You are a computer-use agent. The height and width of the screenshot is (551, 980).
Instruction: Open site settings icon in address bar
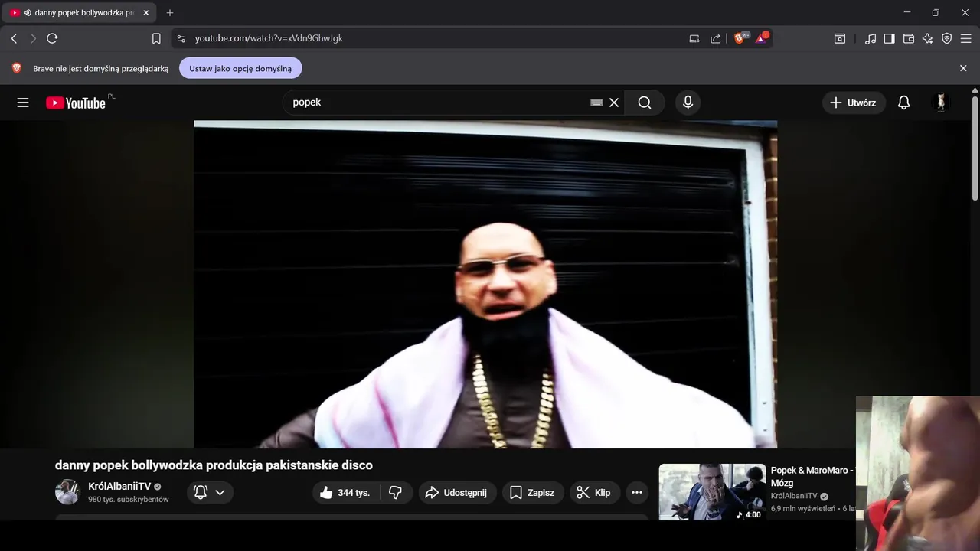[181, 38]
